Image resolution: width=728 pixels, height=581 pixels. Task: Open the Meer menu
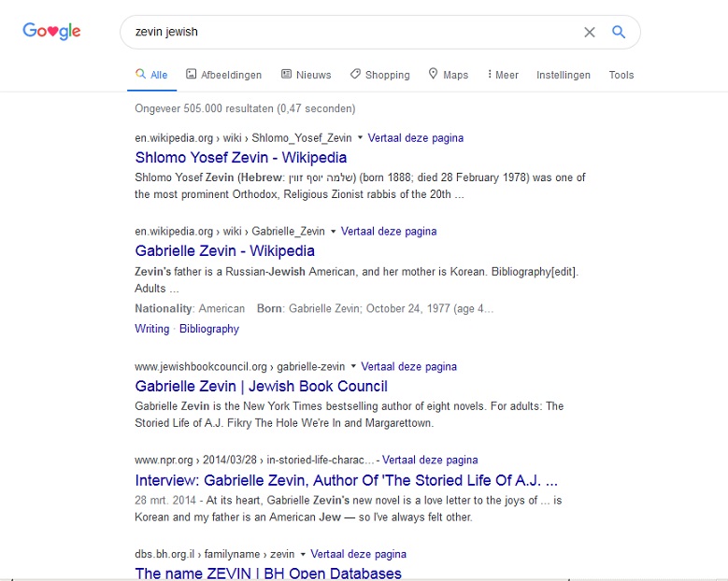click(x=503, y=75)
